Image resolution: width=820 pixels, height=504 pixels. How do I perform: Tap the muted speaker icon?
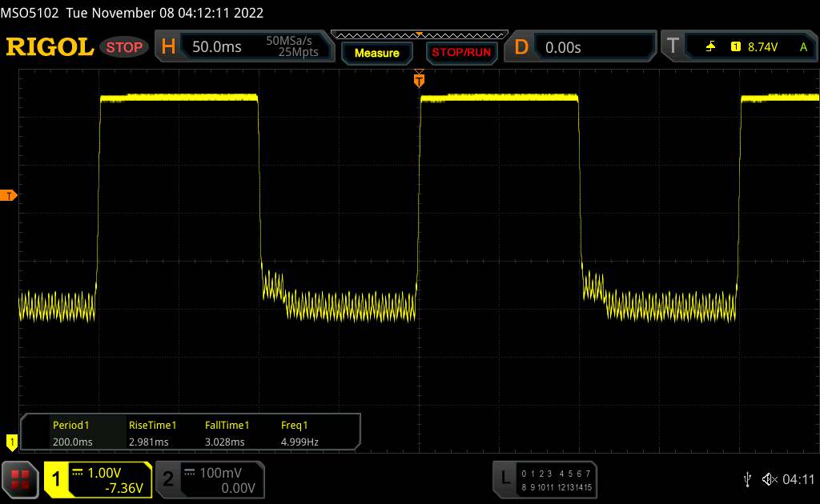pyautogui.click(x=769, y=478)
